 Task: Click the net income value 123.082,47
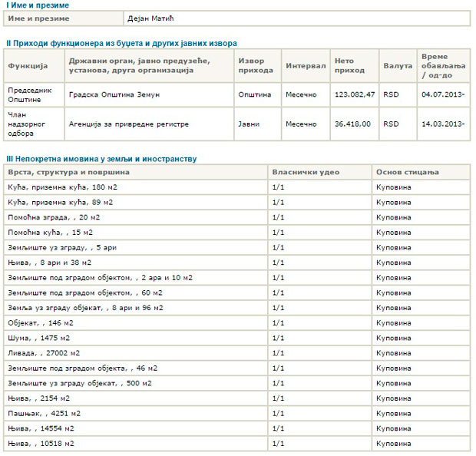[355, 95]
